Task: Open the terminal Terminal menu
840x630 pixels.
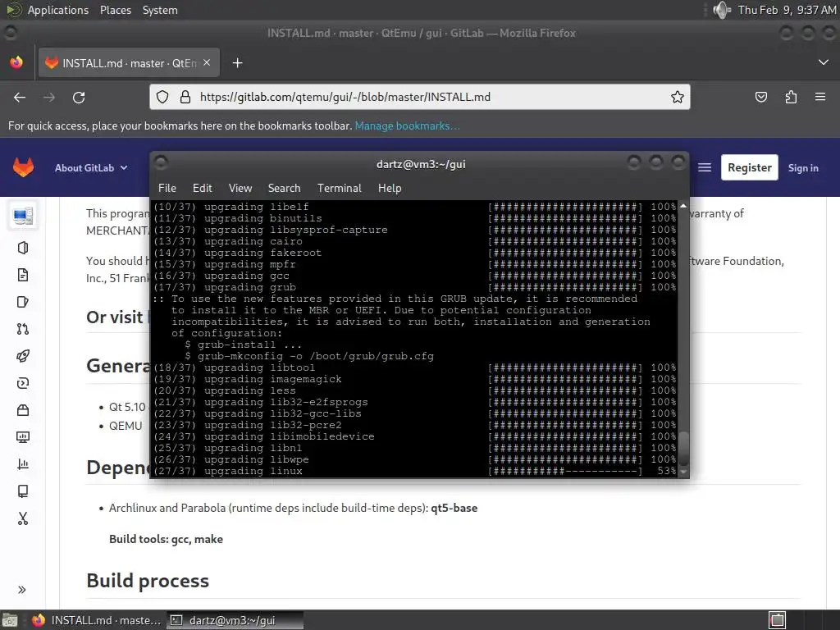Action: point(339,188)
